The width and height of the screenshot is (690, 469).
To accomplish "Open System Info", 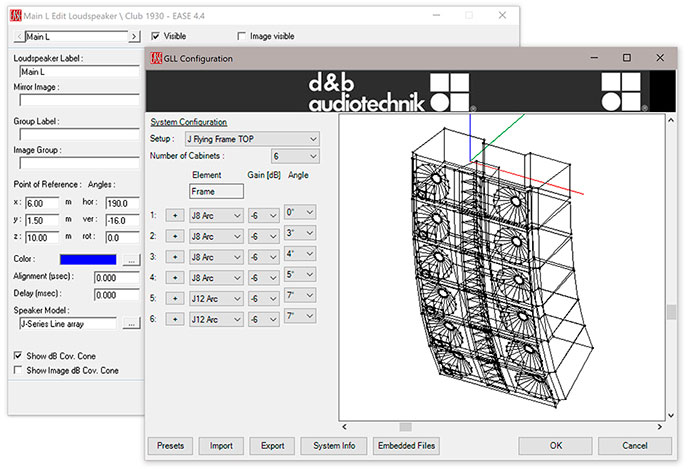I will 334,446.
